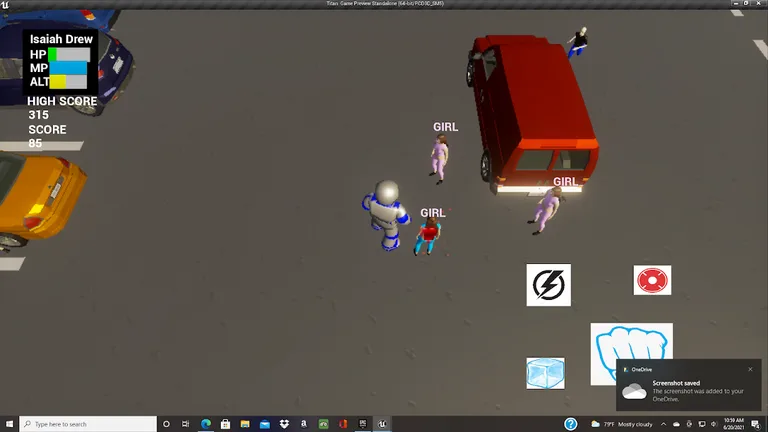The image size is (768, 432).
Task: Open the weather widget showing Mostly cloudy
Action: click(623, 424)
